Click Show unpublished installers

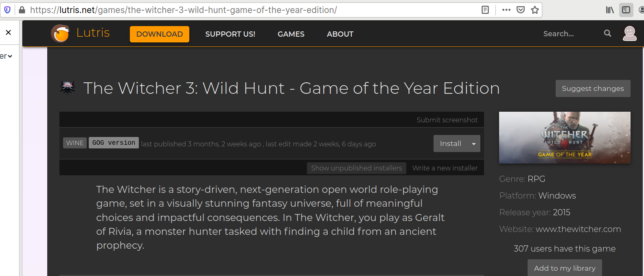[356, 168]
